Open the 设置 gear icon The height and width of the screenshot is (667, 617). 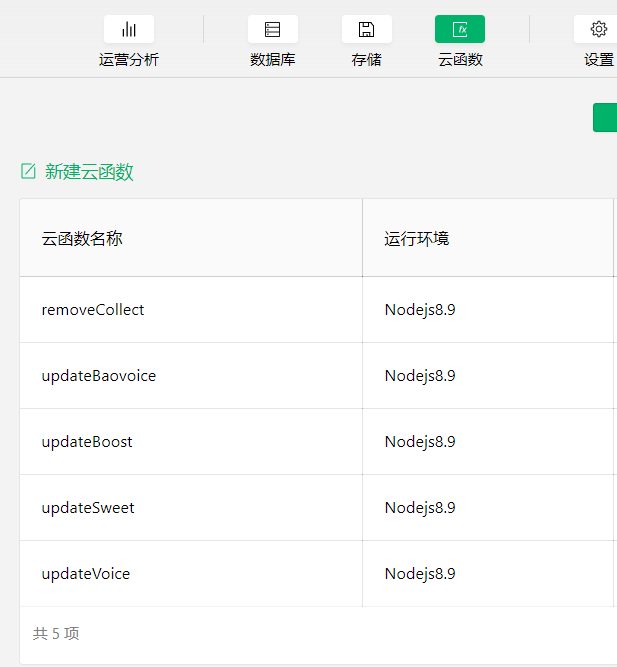[598, 29]
